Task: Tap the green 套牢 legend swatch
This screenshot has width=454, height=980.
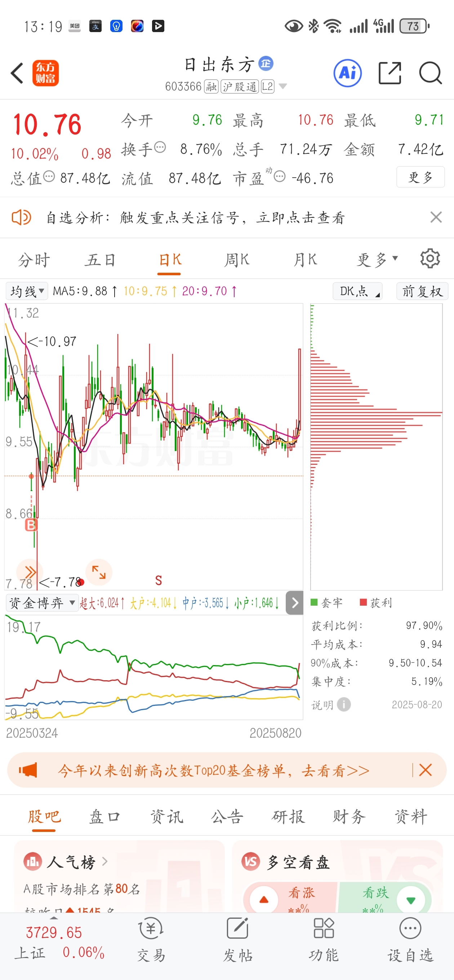Action: pos(314,602)
